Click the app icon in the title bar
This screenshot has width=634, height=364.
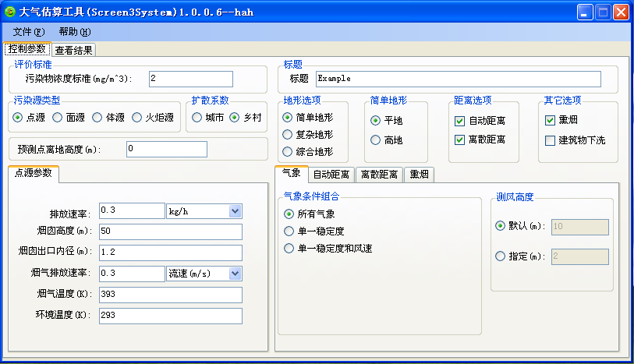point(10,12)
